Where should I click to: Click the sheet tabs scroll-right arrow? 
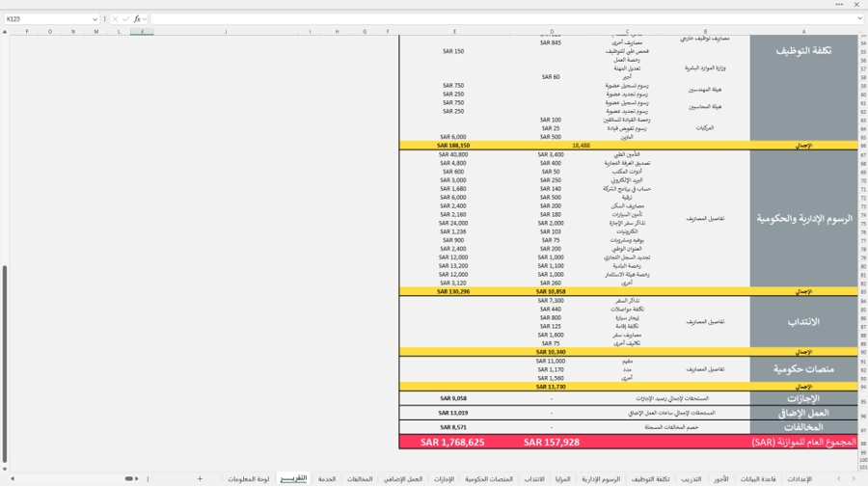(x=854, y=478)
